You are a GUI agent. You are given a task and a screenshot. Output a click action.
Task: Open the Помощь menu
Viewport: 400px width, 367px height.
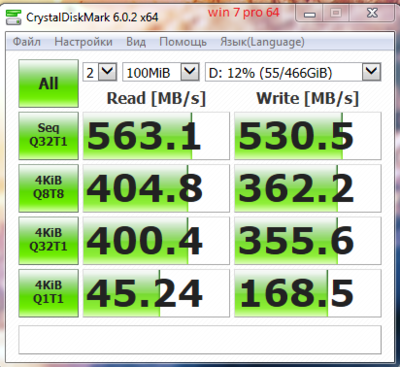pos(183,42)
